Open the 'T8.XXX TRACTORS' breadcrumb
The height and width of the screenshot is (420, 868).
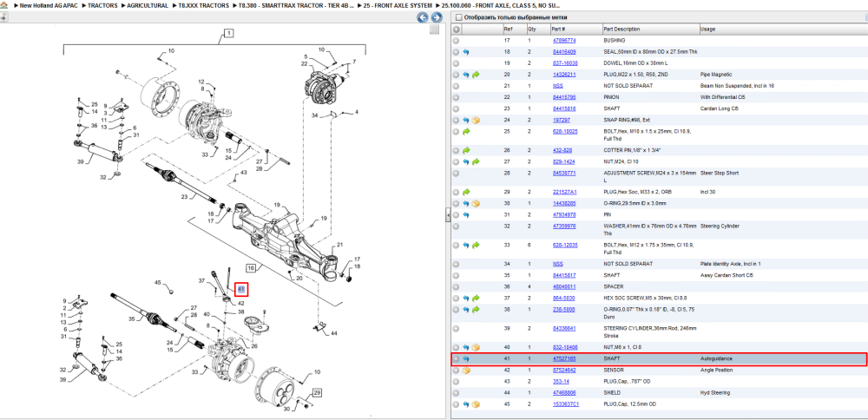[203, 5]
